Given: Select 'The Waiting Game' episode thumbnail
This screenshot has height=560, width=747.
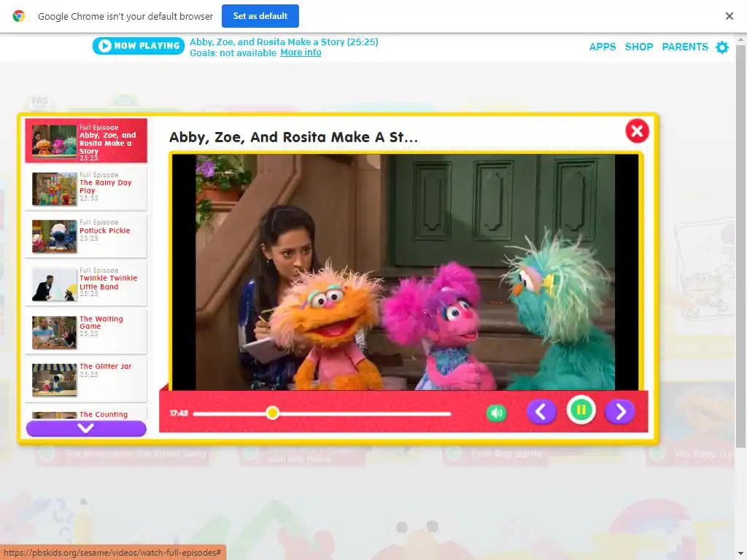Looking at the screenshot, I should click(x=54, y=332).
